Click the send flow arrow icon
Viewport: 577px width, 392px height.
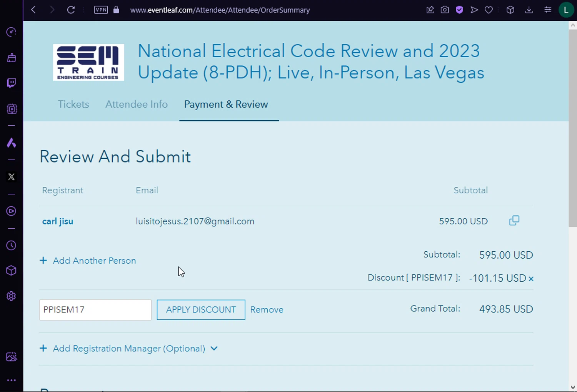(474, 10)
